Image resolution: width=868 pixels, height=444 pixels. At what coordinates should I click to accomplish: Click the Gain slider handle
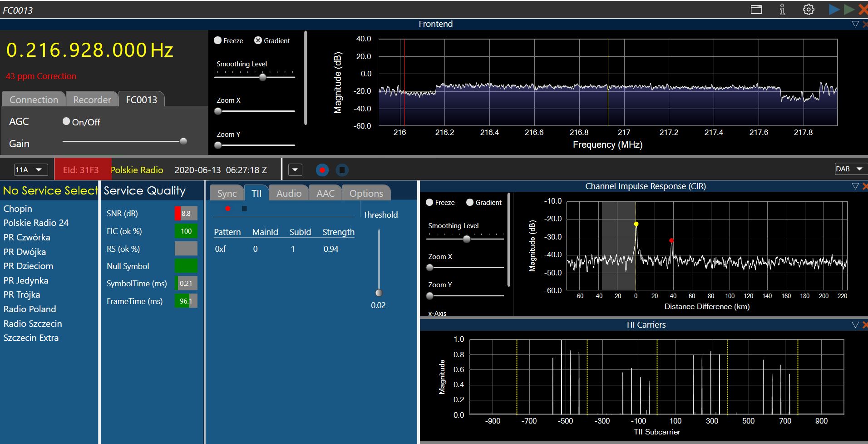click(x=183, y=141)
